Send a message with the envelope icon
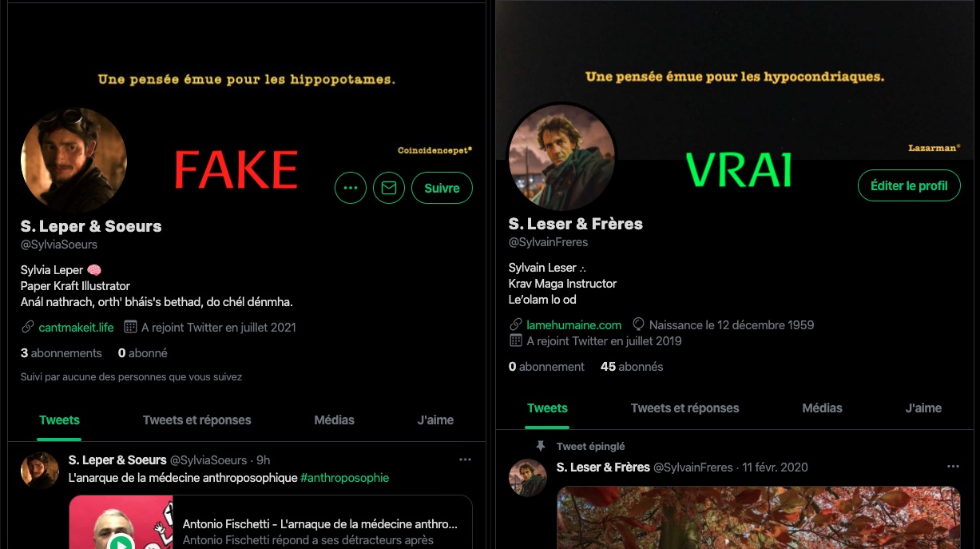The height and width of the screenshot is (549, 980). [389, 189]
